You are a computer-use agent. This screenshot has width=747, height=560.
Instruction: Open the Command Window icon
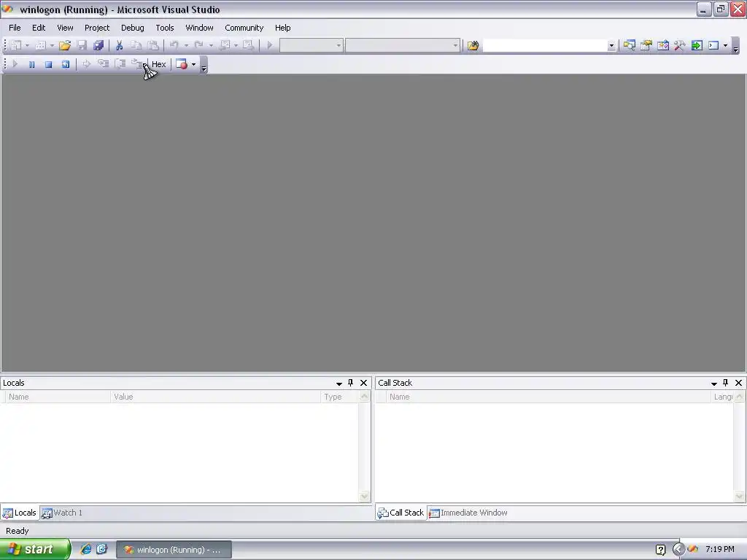coord(713,45)
